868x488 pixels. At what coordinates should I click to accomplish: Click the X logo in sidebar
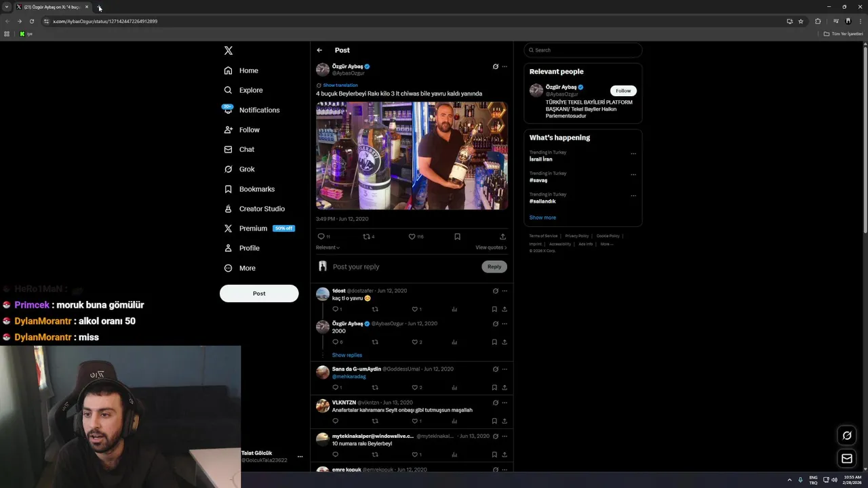(x=229, y=51)
